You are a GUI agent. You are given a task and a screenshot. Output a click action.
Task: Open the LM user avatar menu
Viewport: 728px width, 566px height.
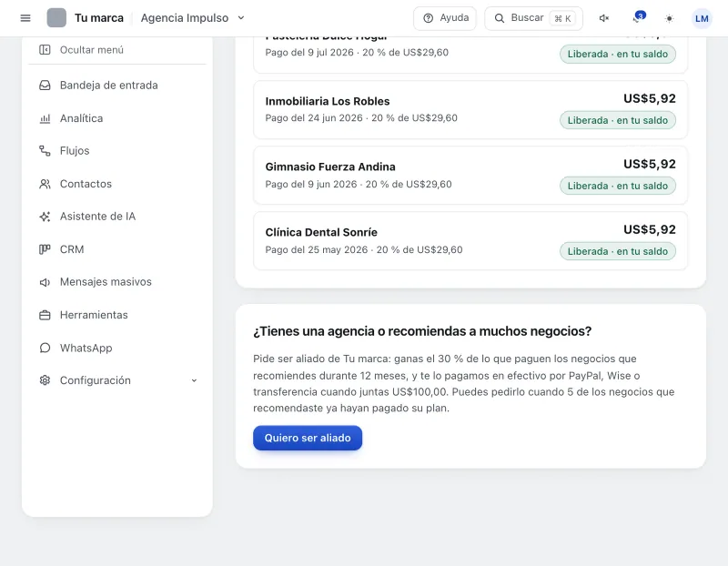pos(702,18)
